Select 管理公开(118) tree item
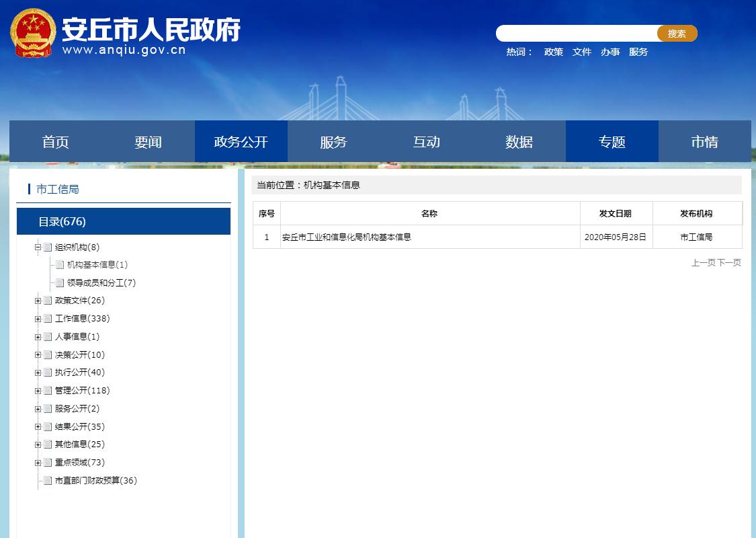Screen dimensions: 756x538 point(83,390)
